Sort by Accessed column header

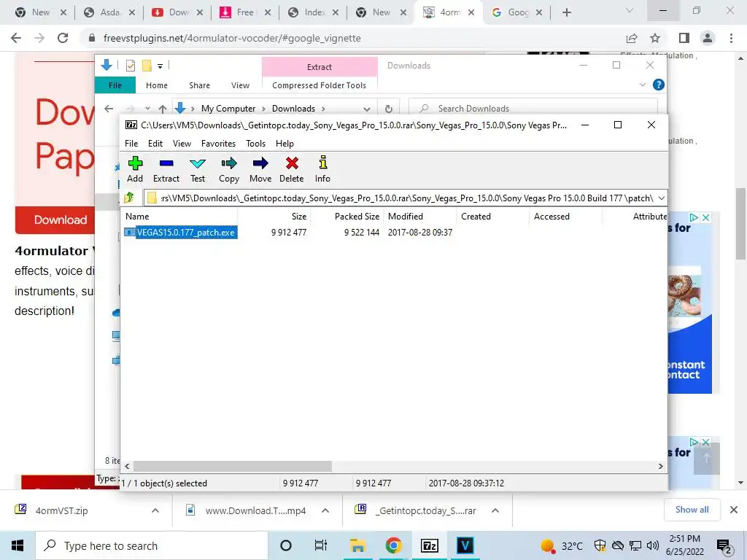pos(551,216)
